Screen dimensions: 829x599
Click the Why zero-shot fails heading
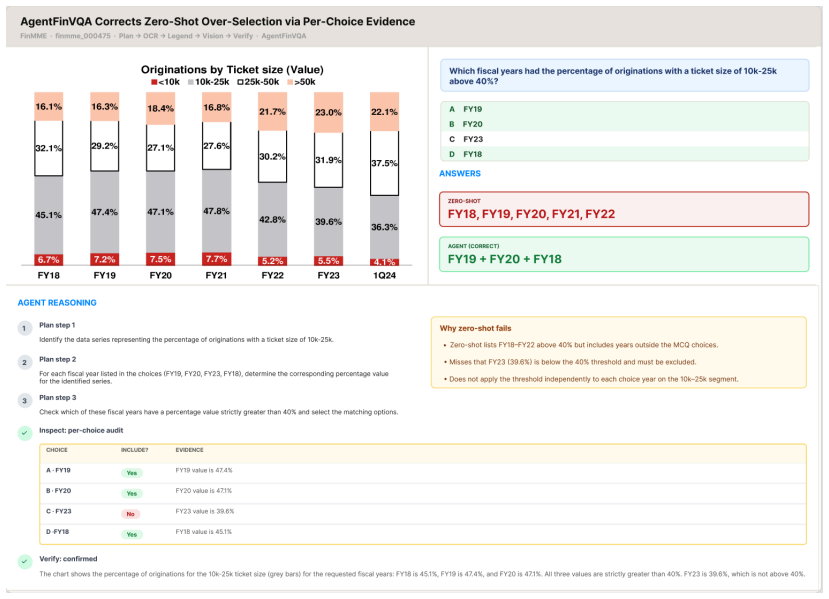point(475,328)
